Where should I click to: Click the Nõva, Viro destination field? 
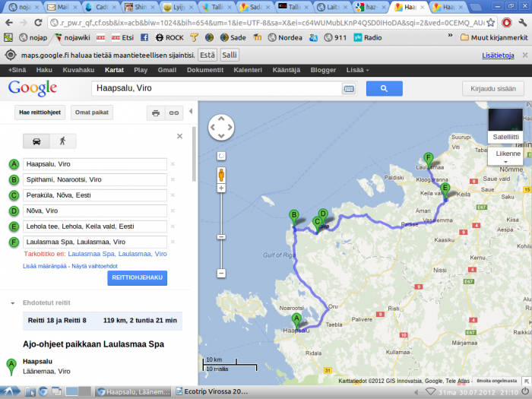coord(94,211)
